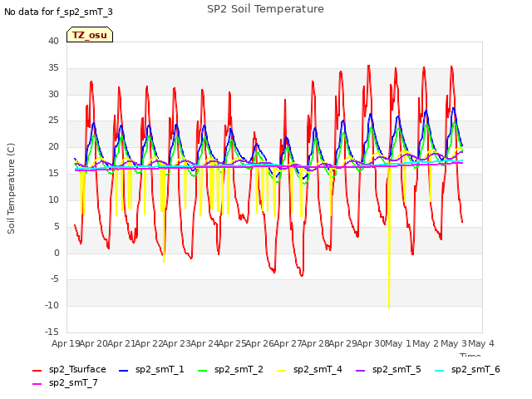Screen dimensions: 532x399
Task: Click the cyan sp2_smT_6 legend swatch
Action: 439,371
